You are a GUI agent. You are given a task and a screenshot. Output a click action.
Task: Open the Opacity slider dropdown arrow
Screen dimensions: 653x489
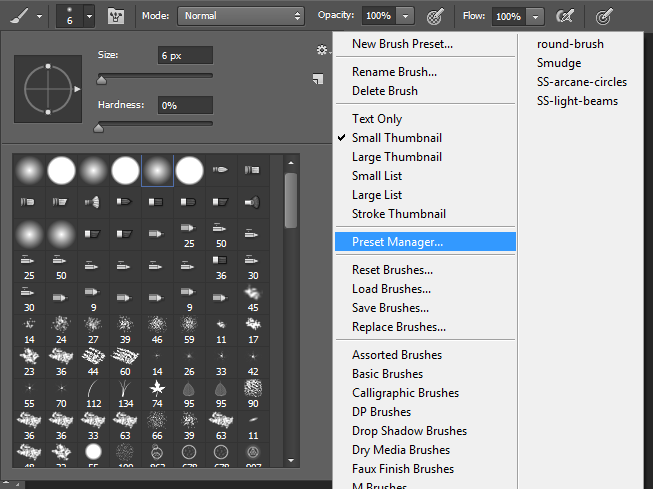pos(405,16)
